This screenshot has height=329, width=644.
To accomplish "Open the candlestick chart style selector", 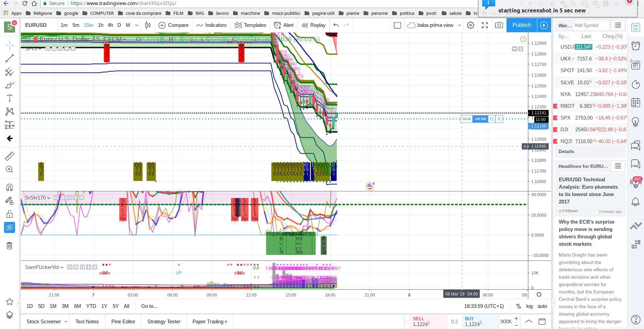I will click(148, 25).
